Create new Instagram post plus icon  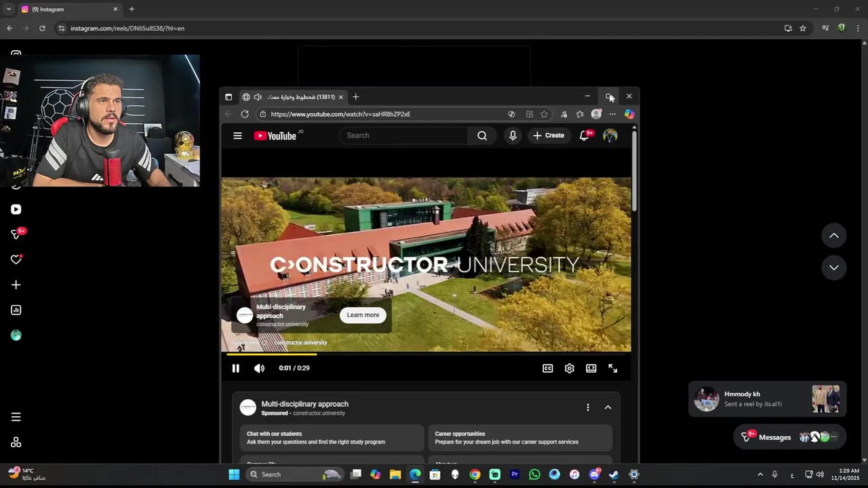tap(16, 285)
